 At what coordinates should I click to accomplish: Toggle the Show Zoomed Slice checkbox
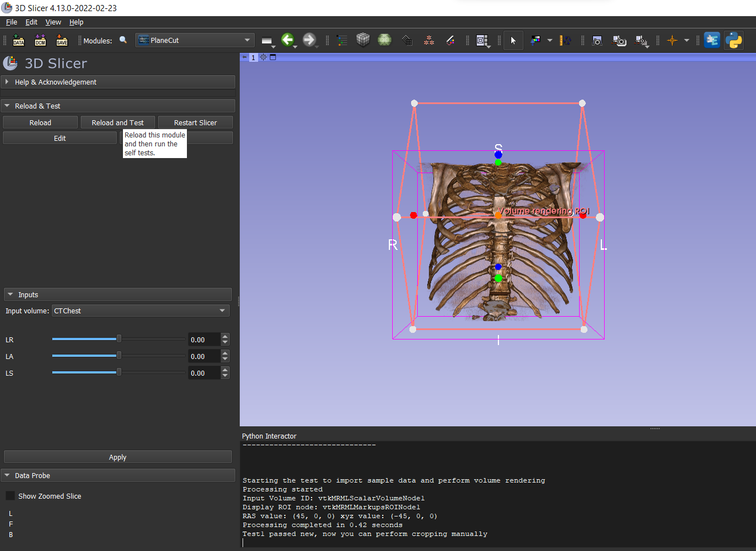[9, 495]
